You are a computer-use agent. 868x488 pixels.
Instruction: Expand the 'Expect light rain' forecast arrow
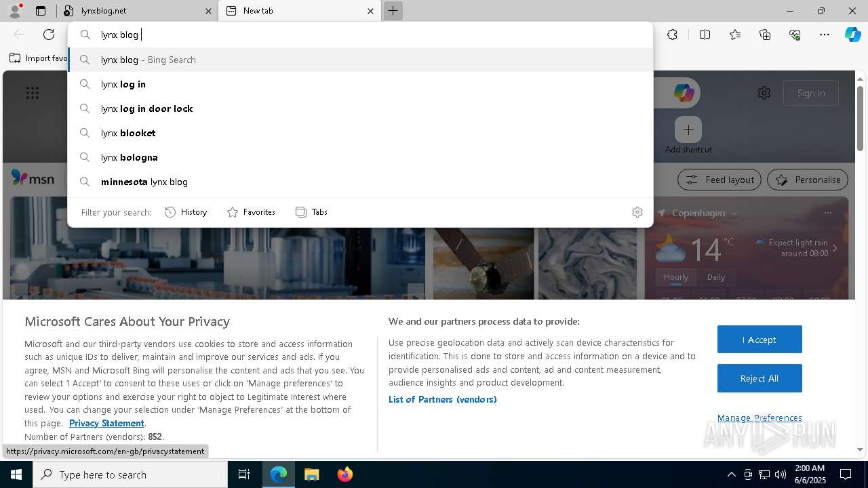[835, 248]
